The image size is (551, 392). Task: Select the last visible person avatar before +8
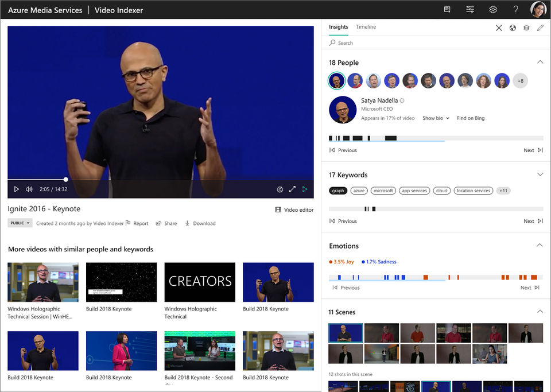502,81
